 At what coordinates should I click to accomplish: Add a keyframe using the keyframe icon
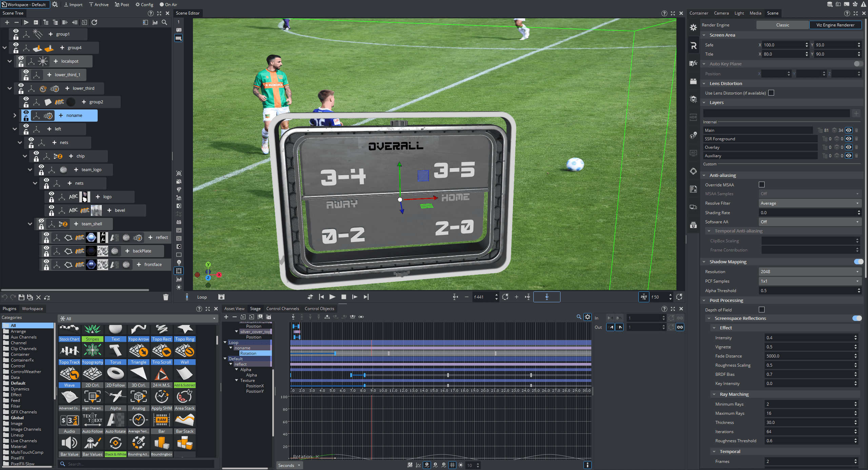293,317
